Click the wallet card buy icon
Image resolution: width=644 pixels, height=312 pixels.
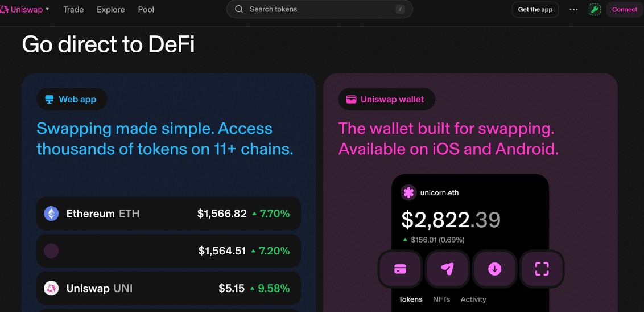tap(400, 269)
